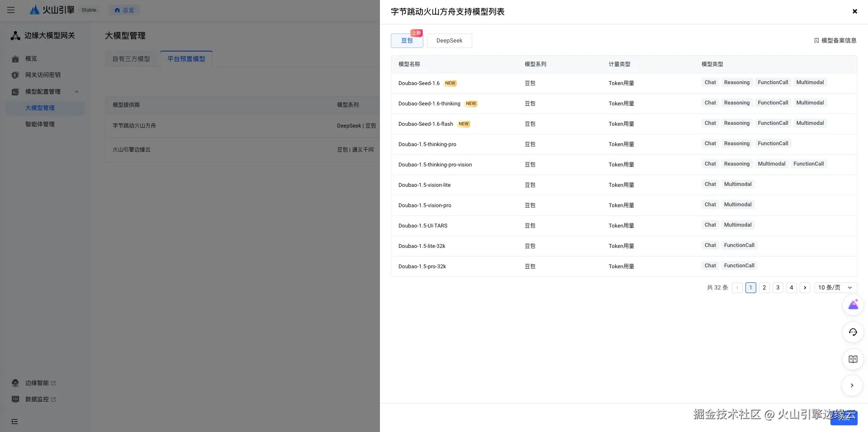Collapse the sidebar with the bottom icon
Image resolution: width=868 pixels, height=432 pixels.
coord(14,422)
